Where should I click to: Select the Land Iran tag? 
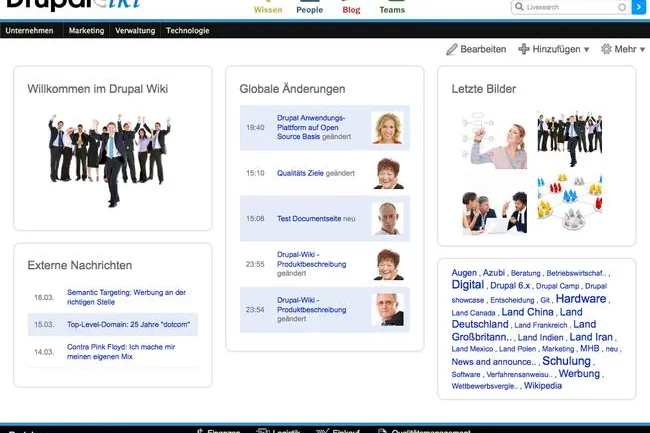[591, 337]
